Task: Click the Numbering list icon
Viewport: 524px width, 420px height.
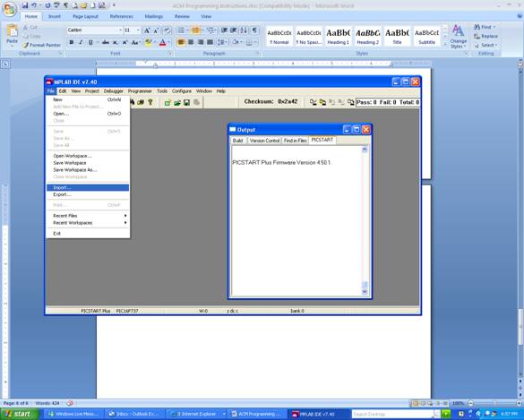Action: (196, 30)
